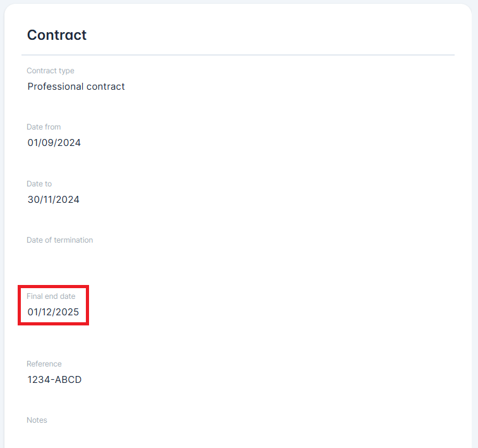This screenshot has width=478, height=448.
Task: Click the Contract type field label
Action: point(51,71)
